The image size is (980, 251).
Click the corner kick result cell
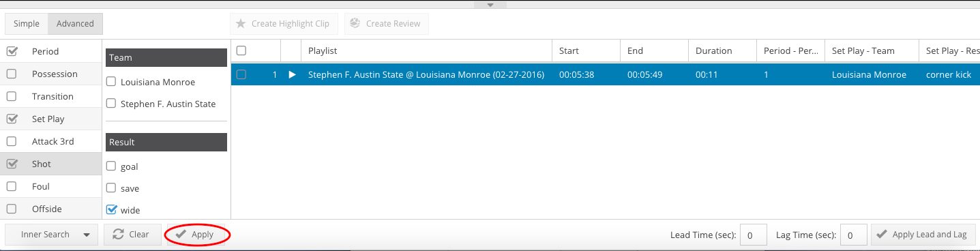pyautogui.click(x=948, y=74)
